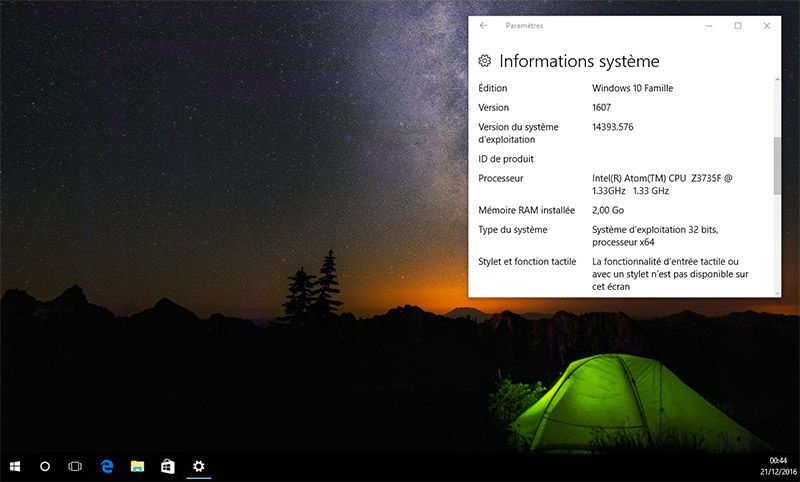Image resolution: width=800 pixels, height=482 pixels.
Task: Open File Explorer from taskbar
Action: 137,466
